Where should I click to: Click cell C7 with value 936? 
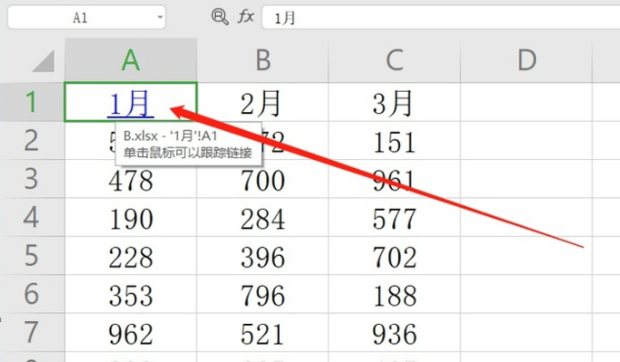(394, 332)
